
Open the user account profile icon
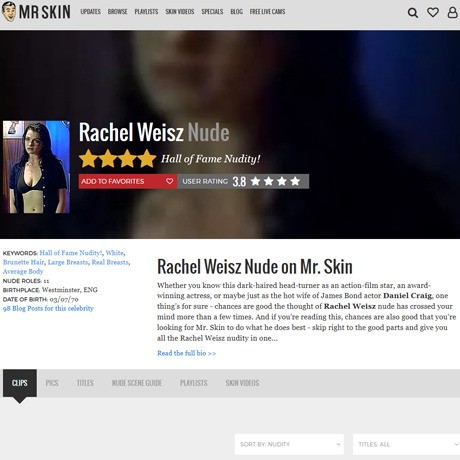coord(452,12)
